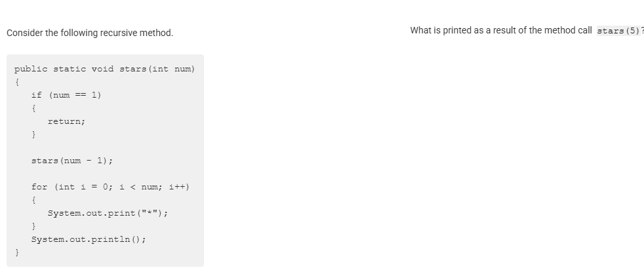
Task: Click the inline stars(5) code snippet
Action: [618, 31]
